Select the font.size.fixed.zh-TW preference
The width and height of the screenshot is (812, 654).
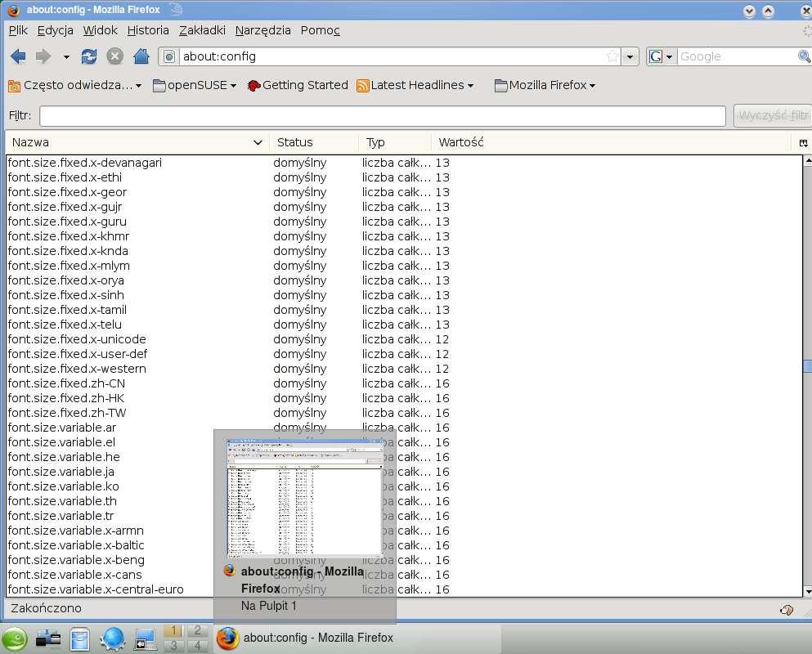pos(404,413)
